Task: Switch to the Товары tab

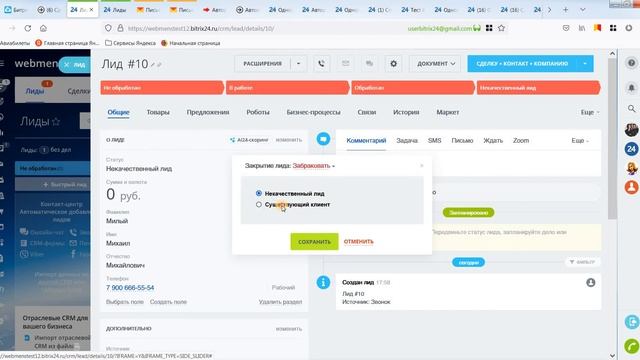Action: (x=158, y=112)
